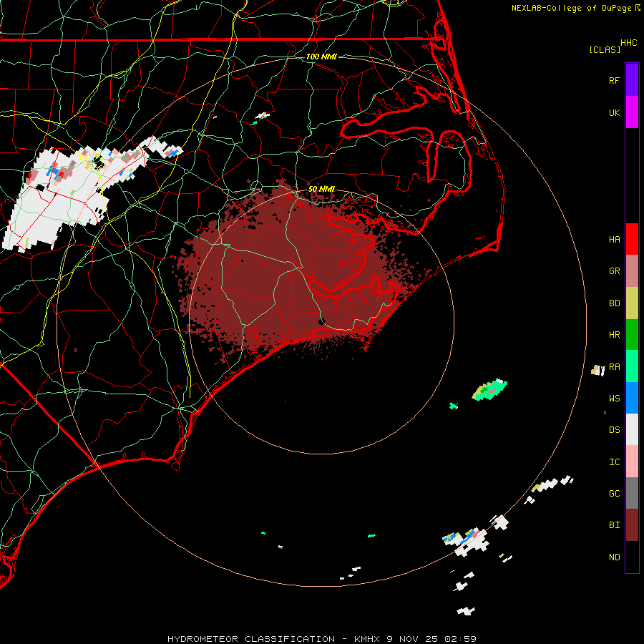
Task: Pick the HR green legend swatch
Action: pyautogui.click(x=632, y=335)
